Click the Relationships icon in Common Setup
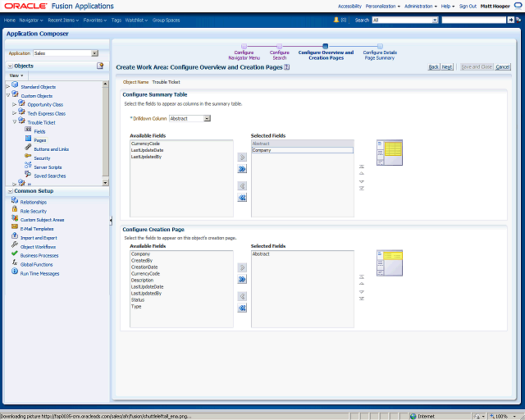The width and height of the screenshot is (525, 420). [x=15, y=200]
